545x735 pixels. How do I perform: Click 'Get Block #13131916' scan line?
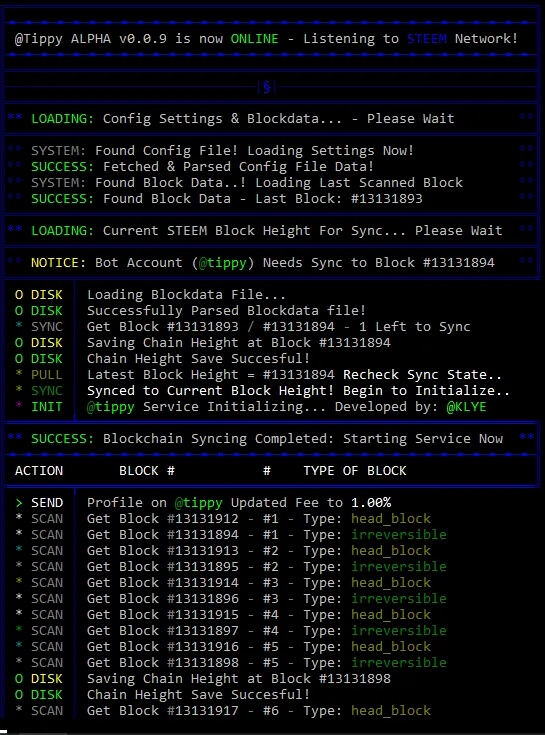[259, 646]
